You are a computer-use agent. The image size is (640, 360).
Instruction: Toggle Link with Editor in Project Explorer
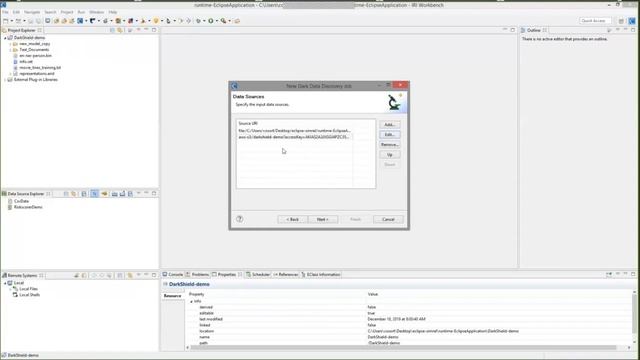pos(120,30)
